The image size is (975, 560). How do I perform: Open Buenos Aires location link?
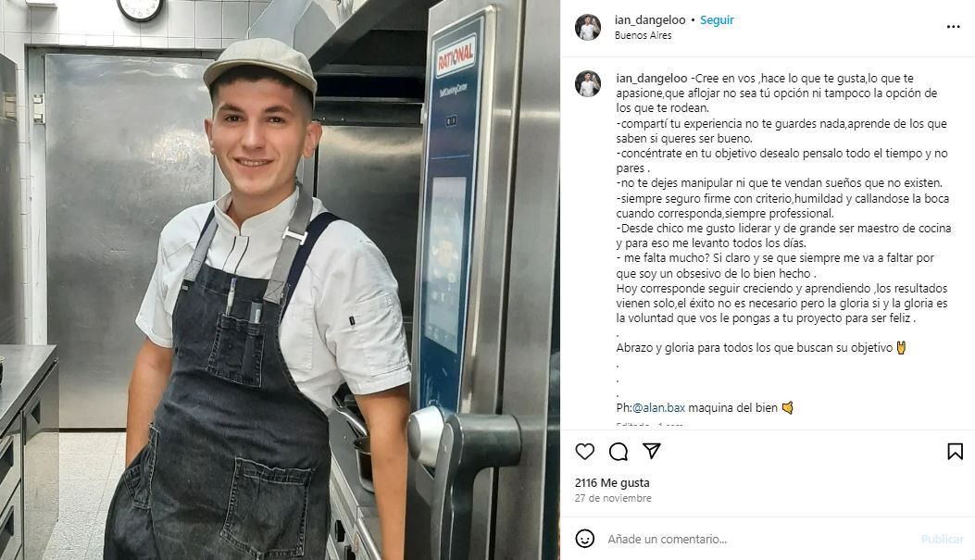[643, 35]
